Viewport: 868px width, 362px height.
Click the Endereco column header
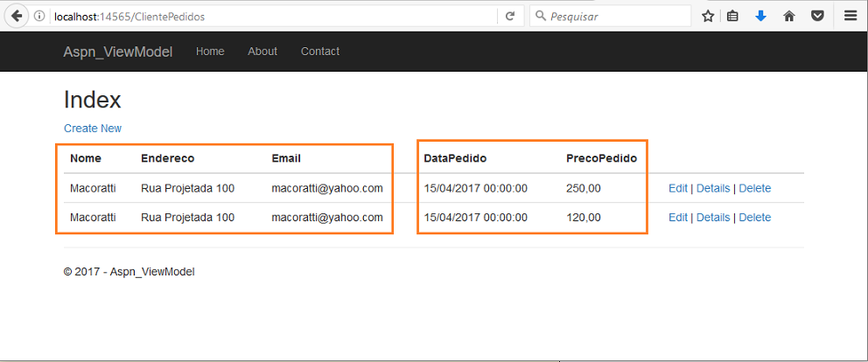tap(168, 158)
